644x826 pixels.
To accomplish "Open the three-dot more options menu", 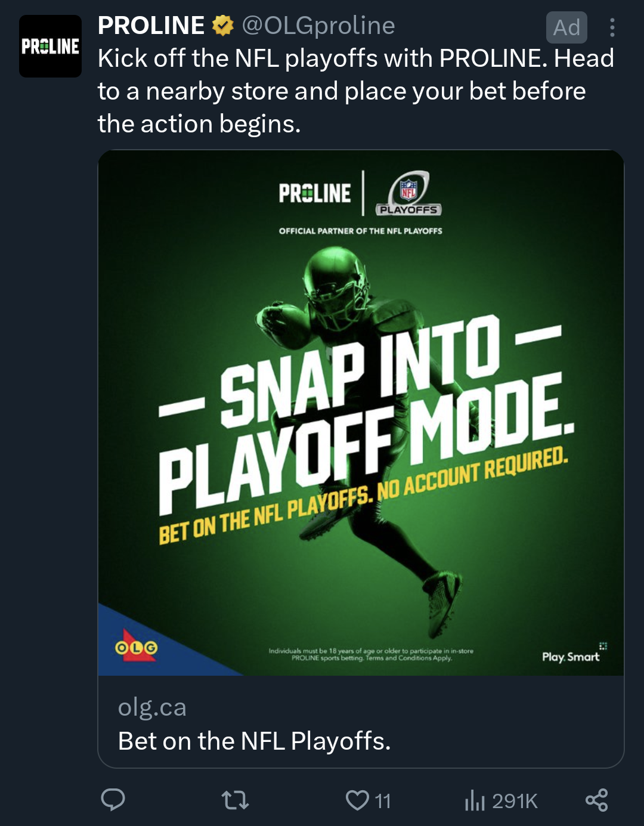I will click(x=612, y=27).
